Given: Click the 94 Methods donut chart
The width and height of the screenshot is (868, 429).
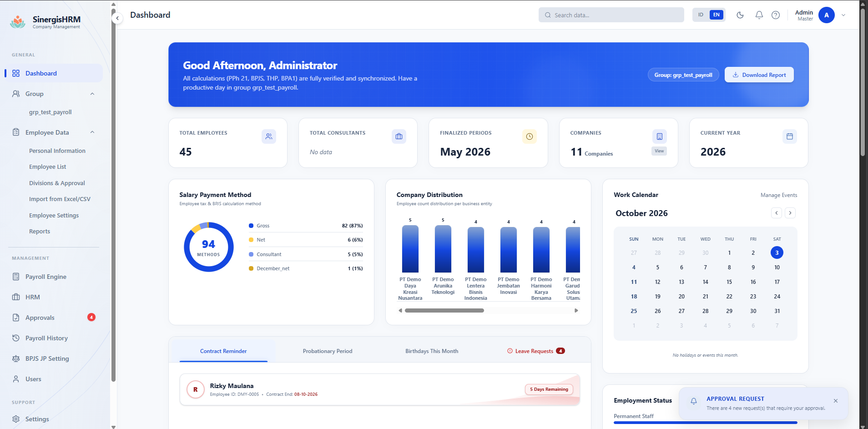Looking at the screenshot, I should (209, 247).
